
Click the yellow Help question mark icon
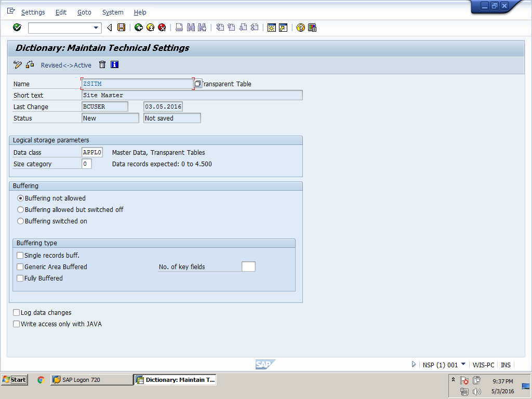click(300, 28)
